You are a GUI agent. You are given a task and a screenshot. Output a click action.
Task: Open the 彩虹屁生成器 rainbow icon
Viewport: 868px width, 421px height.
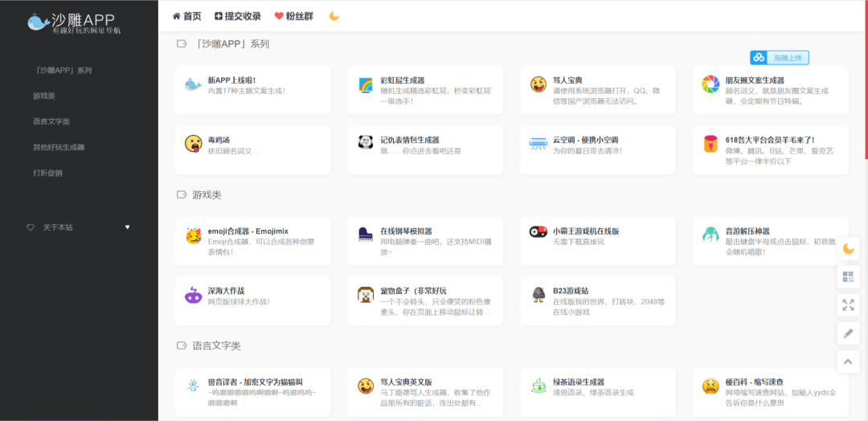366,84
